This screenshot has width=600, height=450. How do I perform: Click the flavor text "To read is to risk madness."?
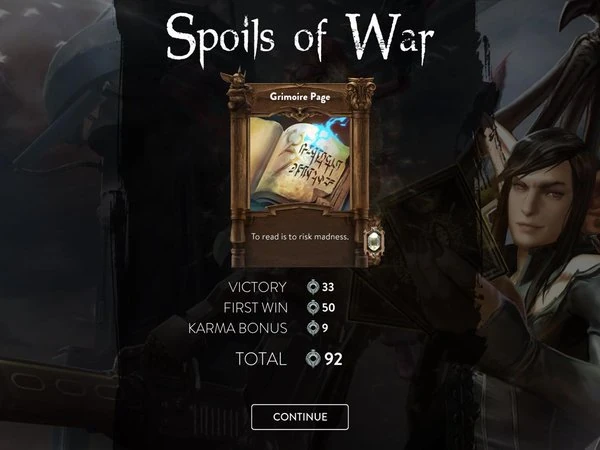coord(300,237)
